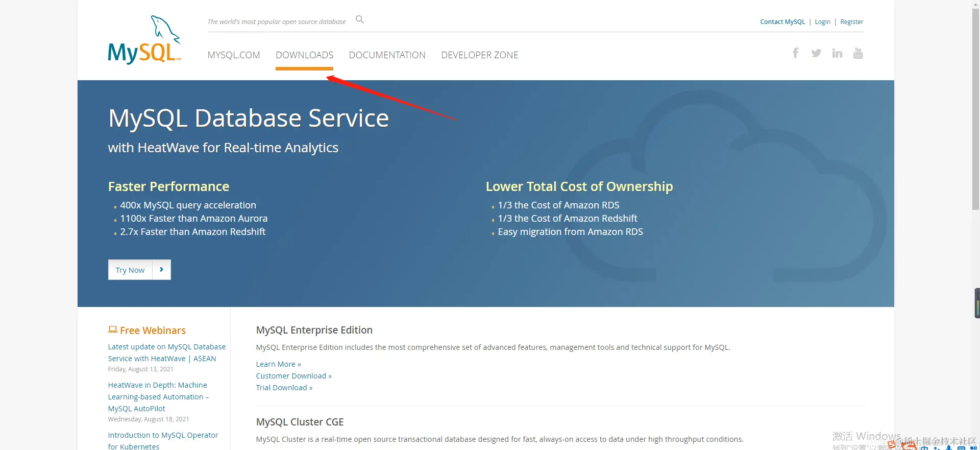The height and width of the screenshot is (450, 980).
Task: Click Learn More under Enterprise Edition
Action: point(278,364)
